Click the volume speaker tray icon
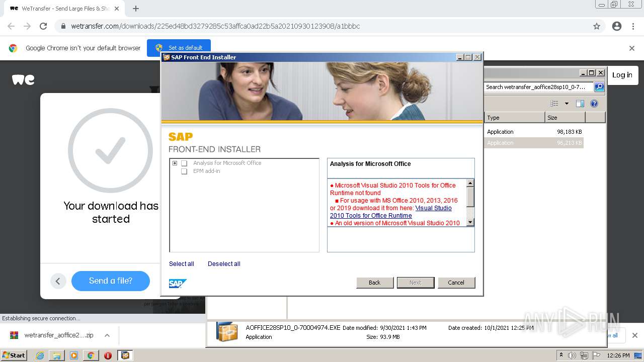Image resolution: width=644 pixels, height=362 pixels. [572, 355]
